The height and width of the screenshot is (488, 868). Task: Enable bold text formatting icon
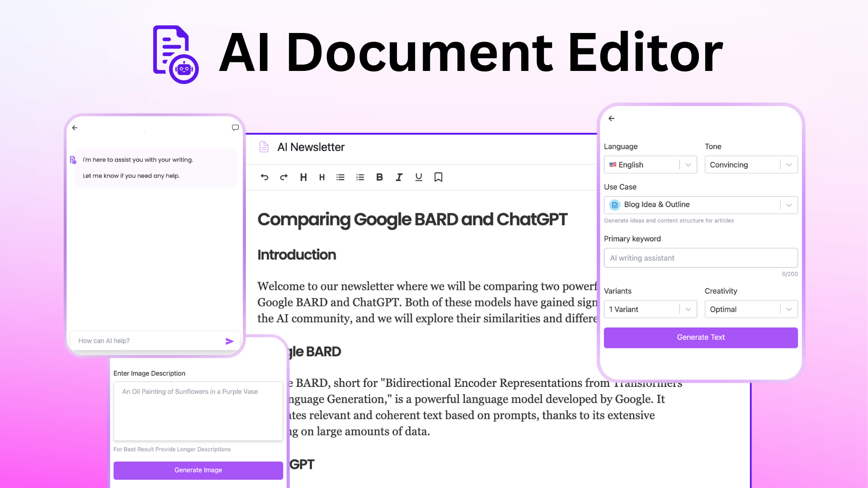point(380,177)
